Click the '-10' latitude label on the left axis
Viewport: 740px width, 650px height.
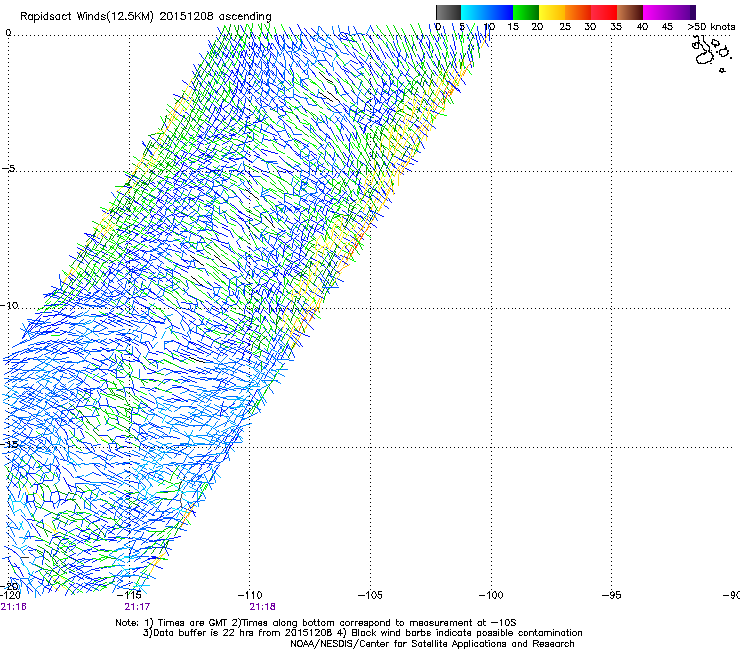9,305
